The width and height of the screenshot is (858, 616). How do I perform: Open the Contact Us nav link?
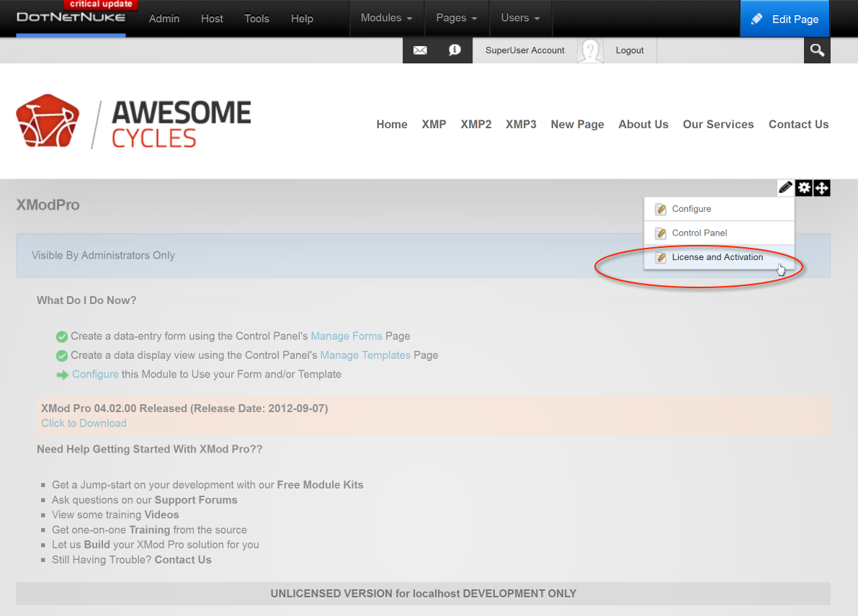799,124
